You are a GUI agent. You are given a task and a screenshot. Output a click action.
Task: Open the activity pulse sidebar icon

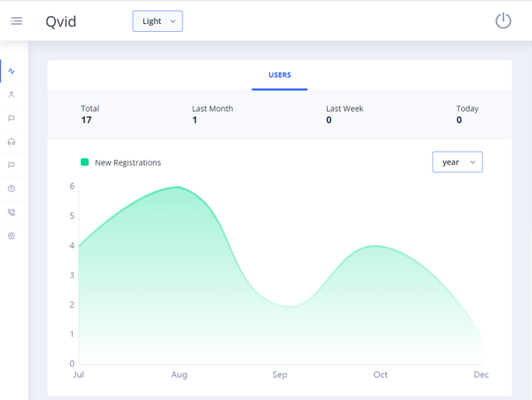pos(12,71)
